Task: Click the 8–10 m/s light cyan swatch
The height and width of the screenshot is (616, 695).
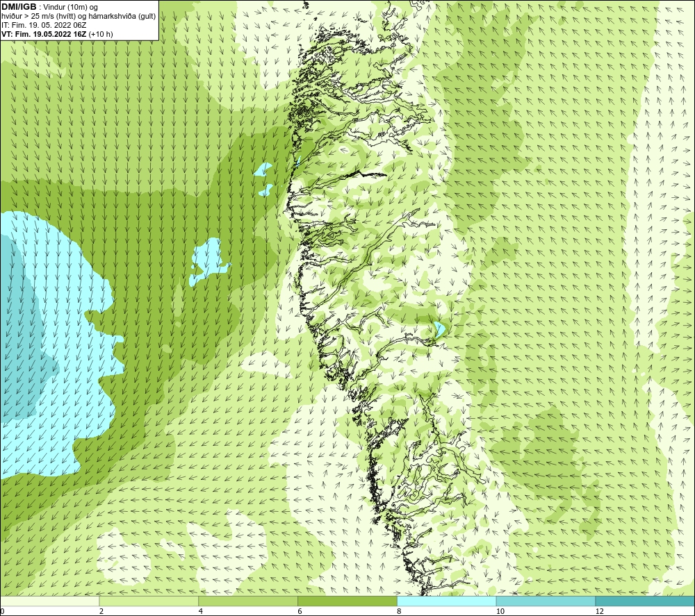Action: [447, 601]
